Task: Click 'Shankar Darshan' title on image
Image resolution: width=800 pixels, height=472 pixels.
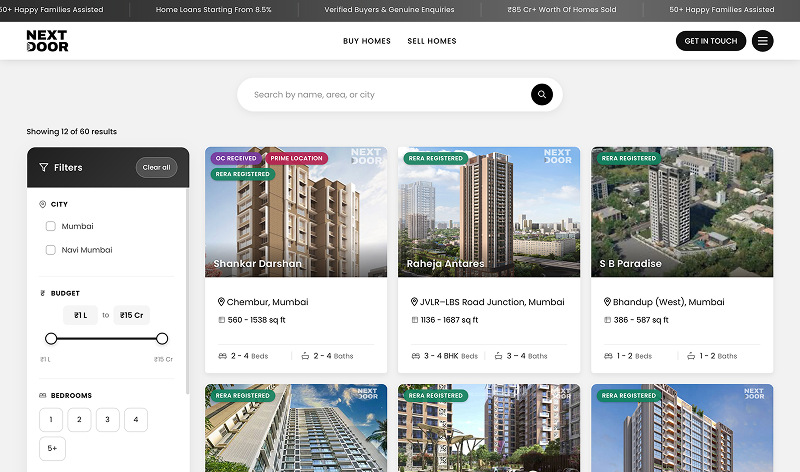Action: coord(258,264)
